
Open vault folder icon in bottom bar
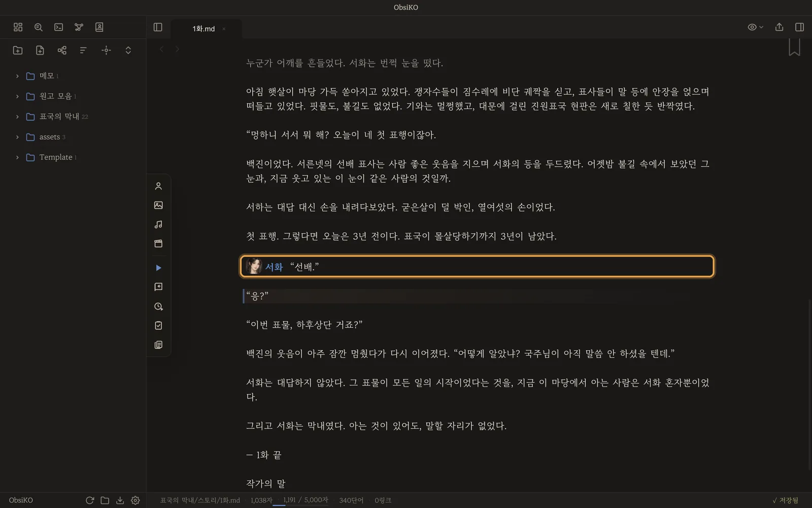tap(105, 500)
